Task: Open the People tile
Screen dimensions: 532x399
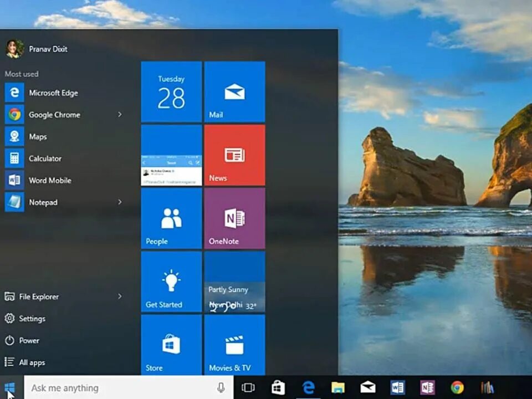Action: point(171,218)
